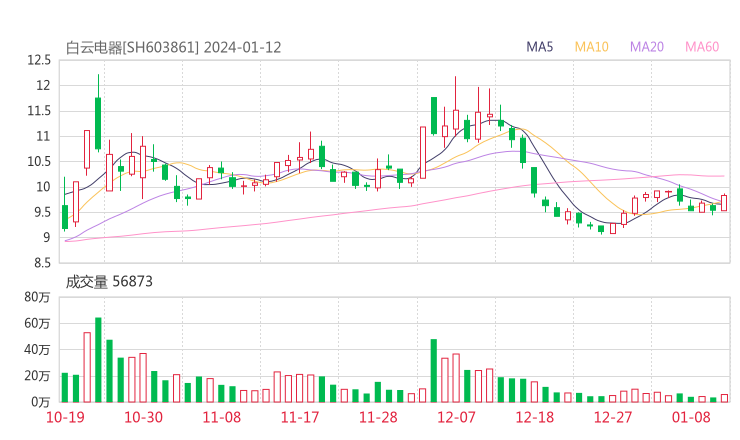The width and height of the screenshot is (740, 440).
Task: Click the tall green volume bar before 12-07
Action: (x=434, y=371)
